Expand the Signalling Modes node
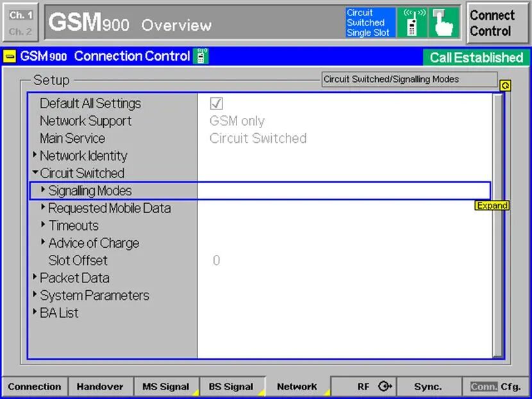 coord(43,190)
